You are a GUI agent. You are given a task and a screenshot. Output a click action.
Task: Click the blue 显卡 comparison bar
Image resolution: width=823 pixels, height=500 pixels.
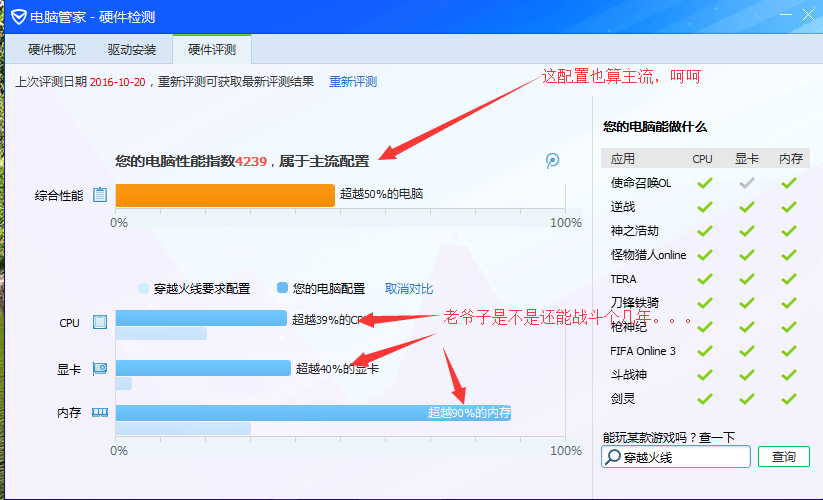203,368
